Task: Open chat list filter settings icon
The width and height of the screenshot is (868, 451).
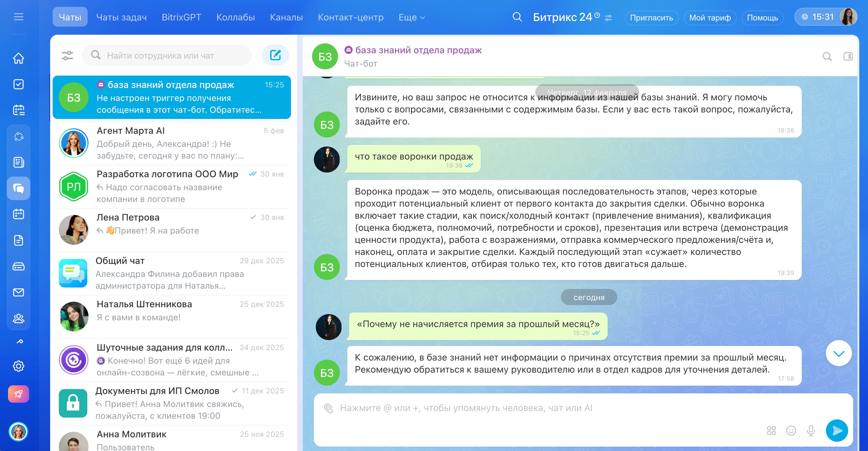Action: click(x=67, y=55)
